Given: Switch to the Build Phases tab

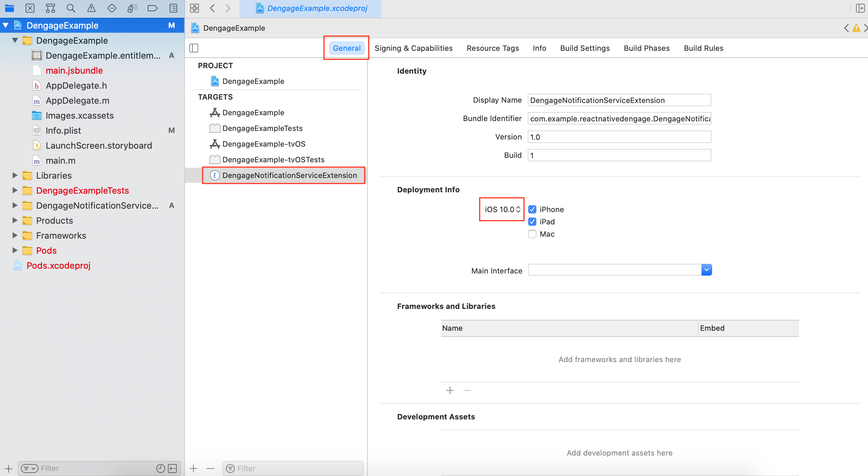Looking at the screenshot, I should pyautogui.click(x=647, y=48).
